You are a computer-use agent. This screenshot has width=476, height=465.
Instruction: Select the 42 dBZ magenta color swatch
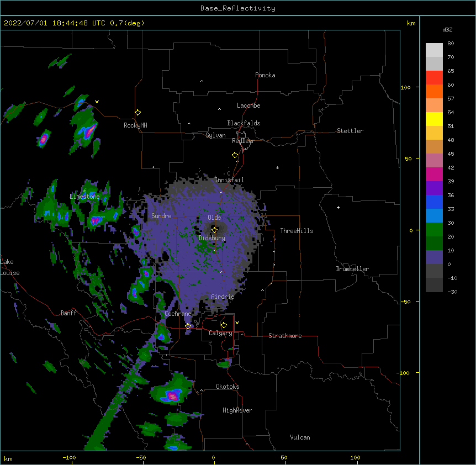(x=434, y=174)
